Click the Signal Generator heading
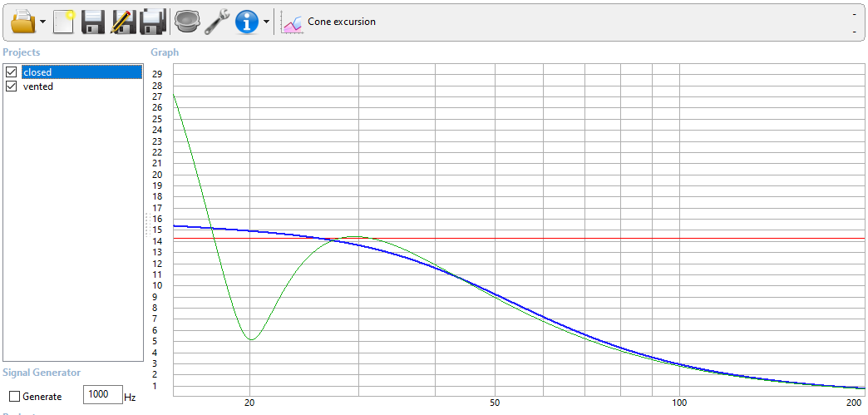This screenshot has height=415, width=868. pyautogui.click(x=42, y=373)
